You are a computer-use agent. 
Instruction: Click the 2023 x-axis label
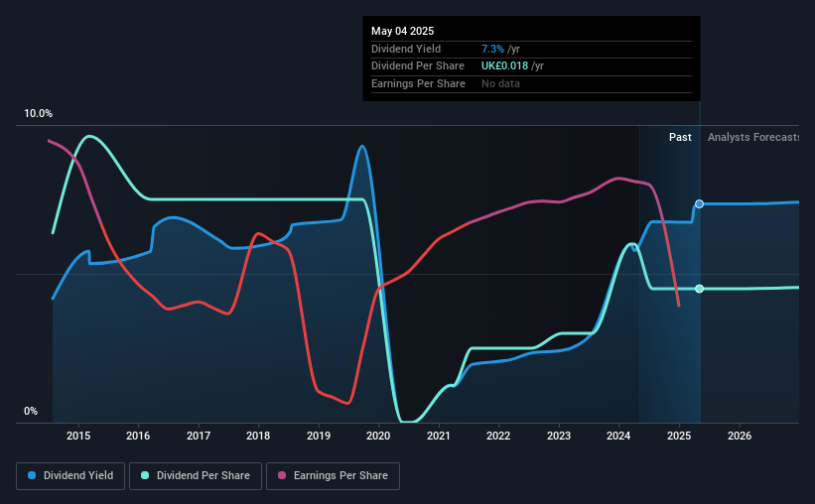[x=559, y=436]
